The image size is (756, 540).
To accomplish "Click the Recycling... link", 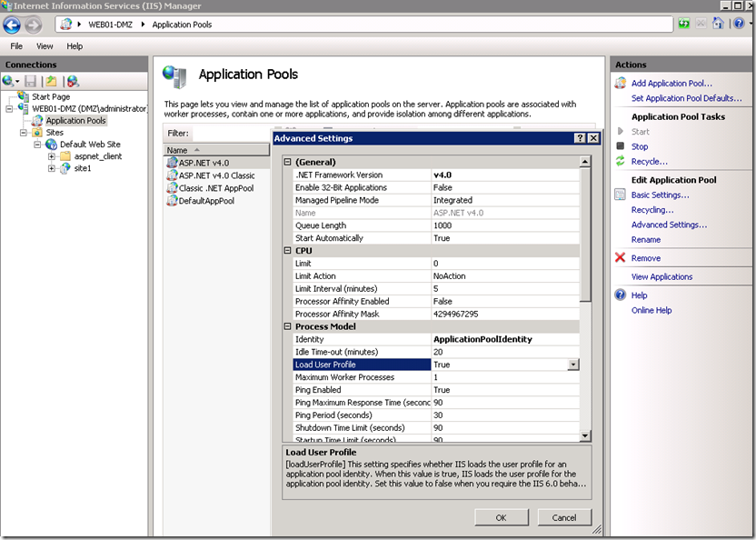I will pyautogui.click(x=652, y=209).
